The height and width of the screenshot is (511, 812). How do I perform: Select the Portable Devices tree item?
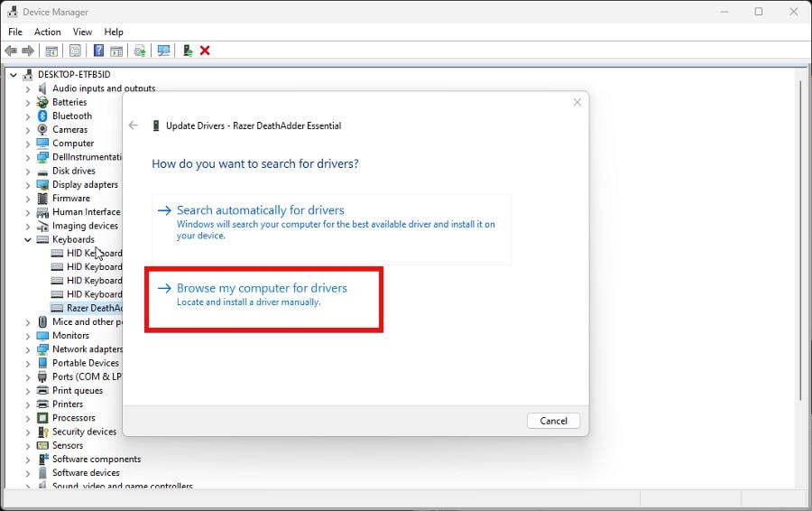[x=86, y=363]
